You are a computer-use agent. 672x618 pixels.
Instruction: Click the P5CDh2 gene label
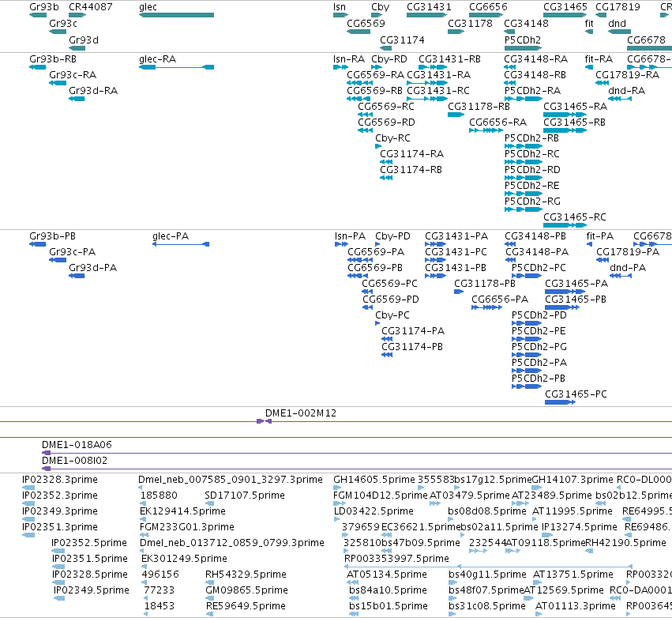[523, 40]
